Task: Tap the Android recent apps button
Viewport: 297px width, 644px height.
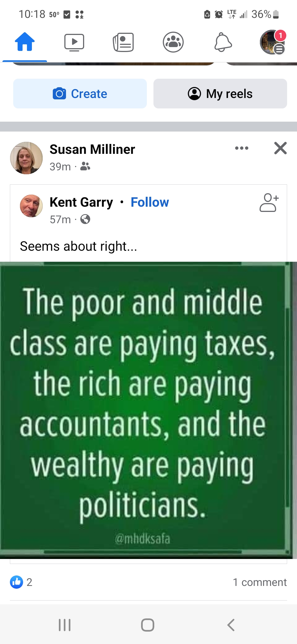Action: [65, 625]
